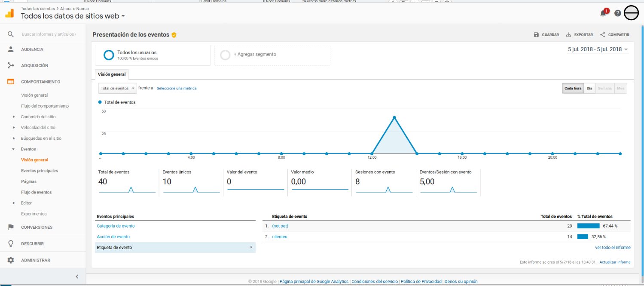
Task: Open the Total de eventos metric dropdown
Action: coord(117,88)
